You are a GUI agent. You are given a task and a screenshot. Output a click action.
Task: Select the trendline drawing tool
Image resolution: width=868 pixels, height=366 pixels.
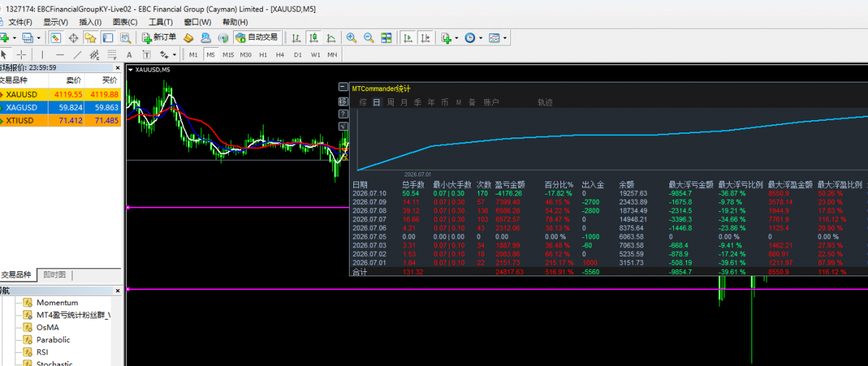77,54
